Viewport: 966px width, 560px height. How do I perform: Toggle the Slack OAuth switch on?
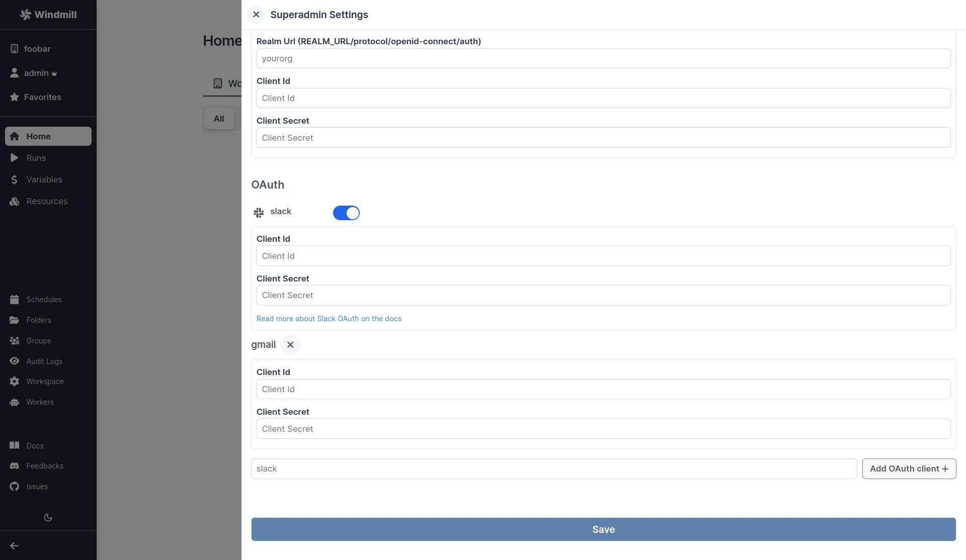346,212
